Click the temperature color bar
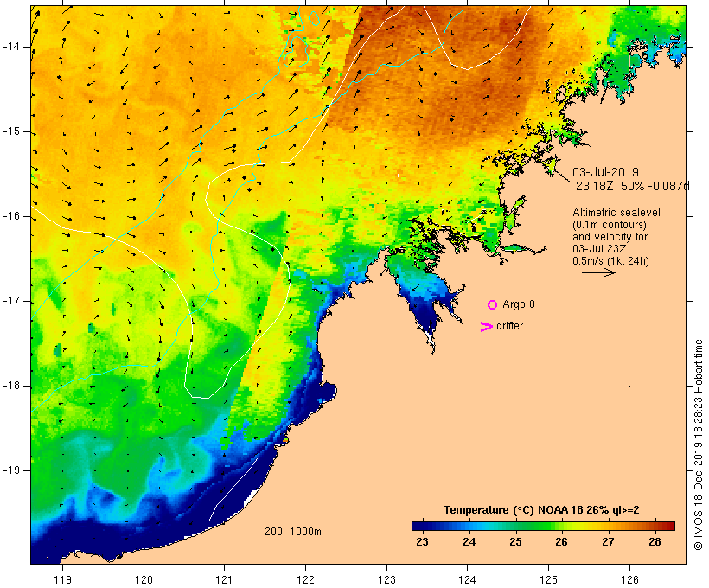This screenshot has width=709, height=588. point(543,526)
